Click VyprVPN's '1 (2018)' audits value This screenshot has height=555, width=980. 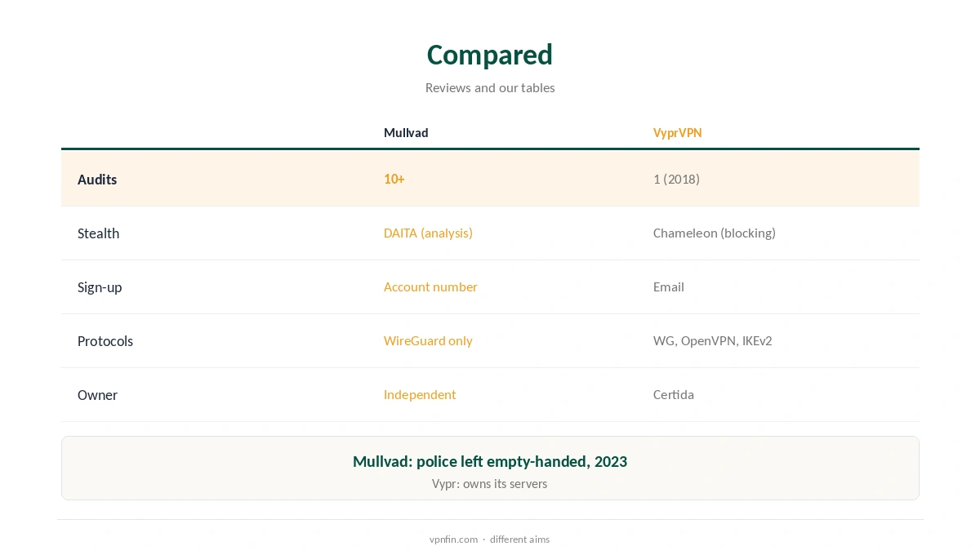[x=676, y=179]
